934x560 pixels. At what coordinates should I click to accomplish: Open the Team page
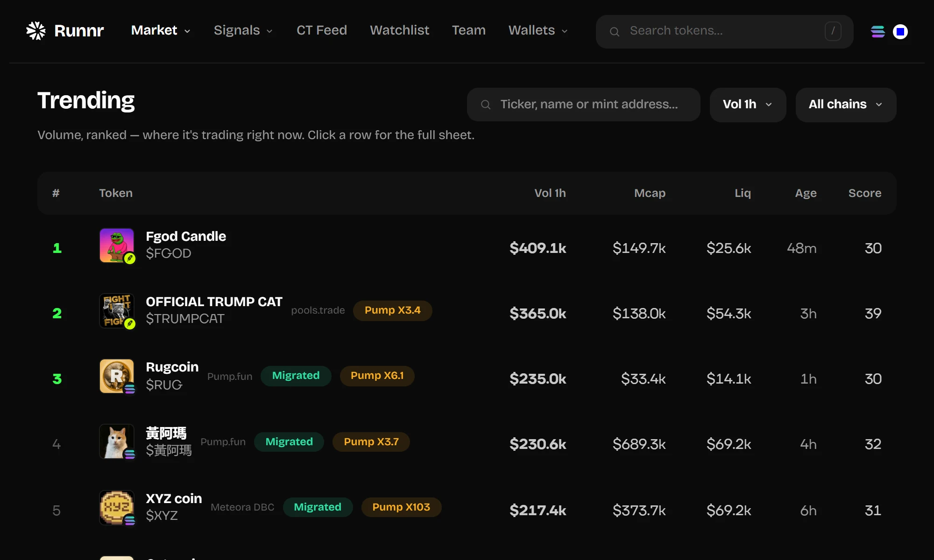tap(469, 30)
